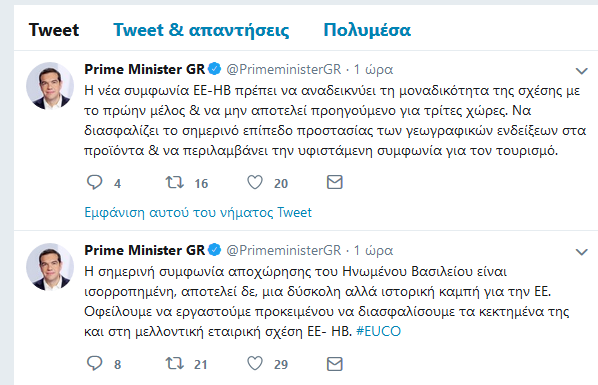
Task: Click Εμφάνιση αυτού του νήματος Tweet link
Action: click(198, 212)
